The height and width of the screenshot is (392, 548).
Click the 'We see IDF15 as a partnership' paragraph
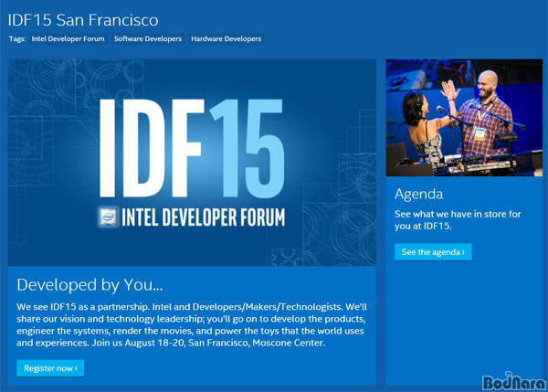click(192, 324)
